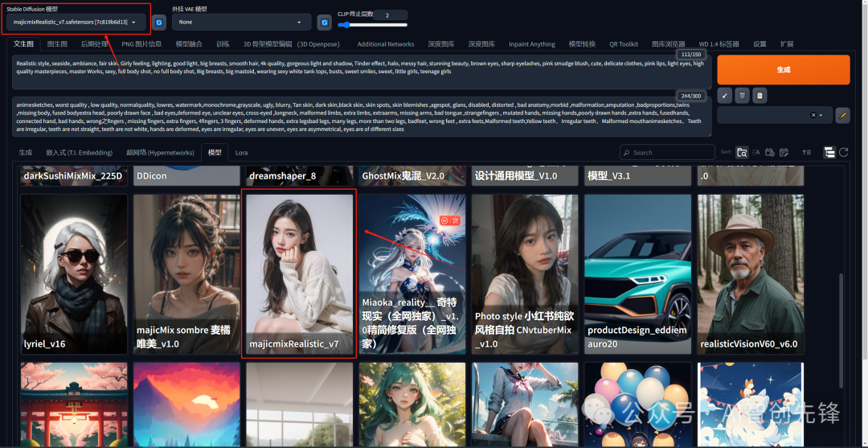Click the model Search field
This screenshot has width=868, height=448.
(667, 152)
